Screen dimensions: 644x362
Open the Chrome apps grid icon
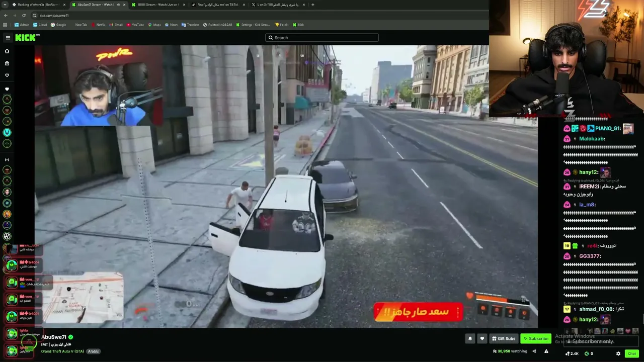pyautogui.click(x=5, y=25)
